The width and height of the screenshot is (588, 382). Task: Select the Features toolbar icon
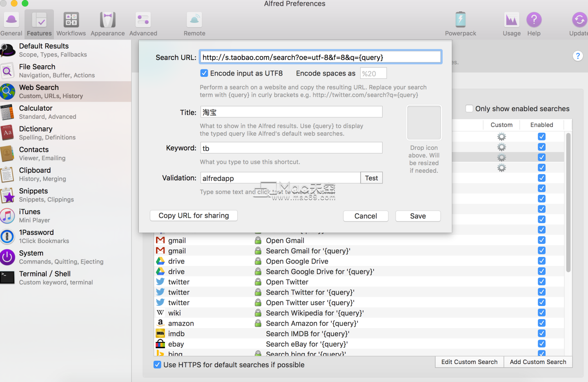pos(39,24)
